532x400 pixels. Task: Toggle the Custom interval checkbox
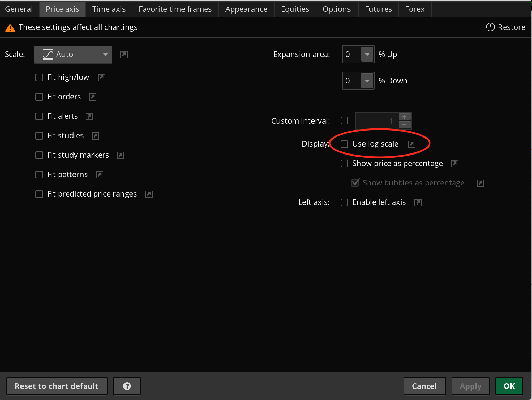(344, 120)
